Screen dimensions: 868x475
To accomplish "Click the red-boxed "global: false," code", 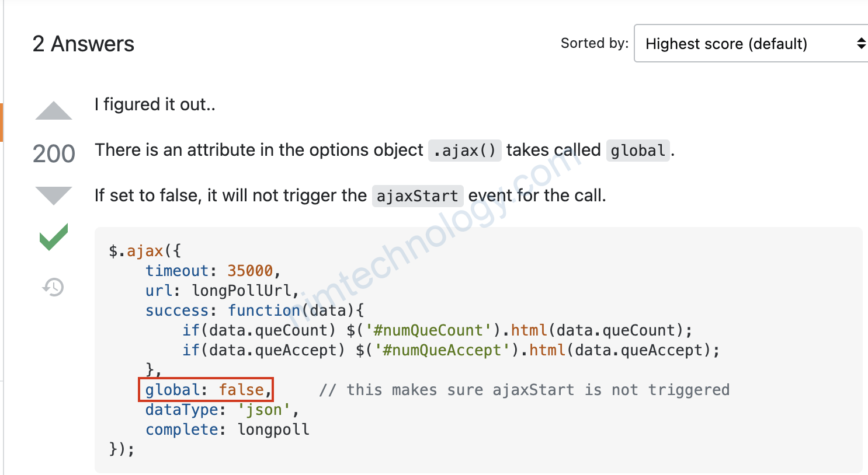I will (x=206, y=390).
